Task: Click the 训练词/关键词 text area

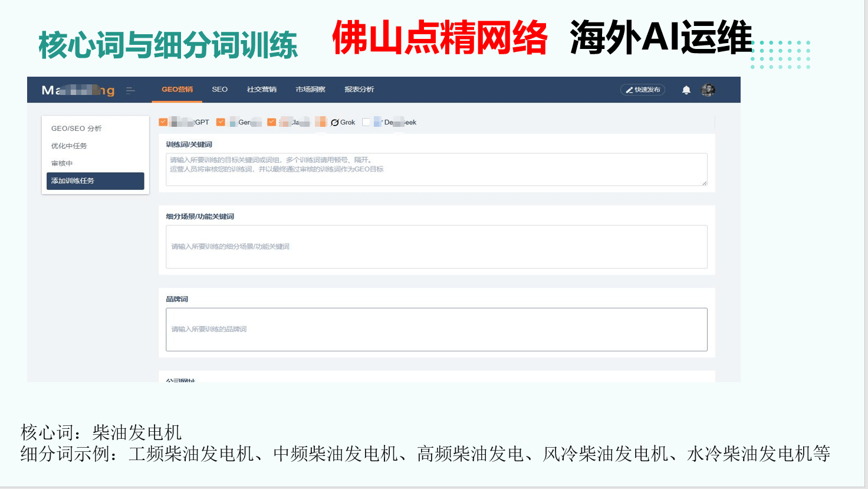Action: (x=436, y=170)
